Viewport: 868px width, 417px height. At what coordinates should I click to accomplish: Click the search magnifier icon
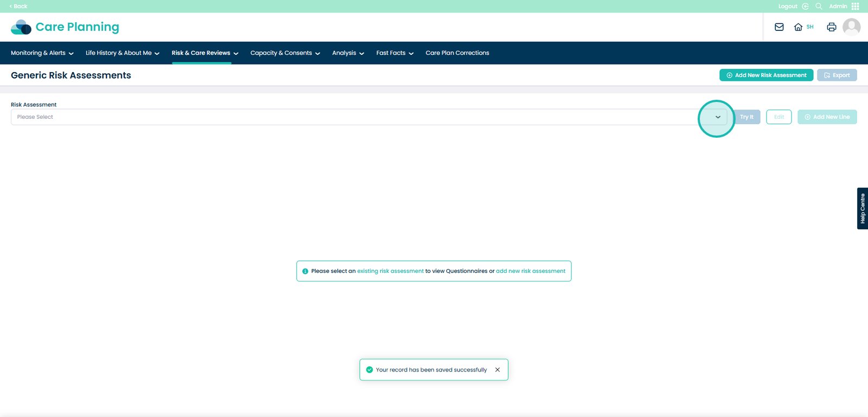click(x=819, y=7)
